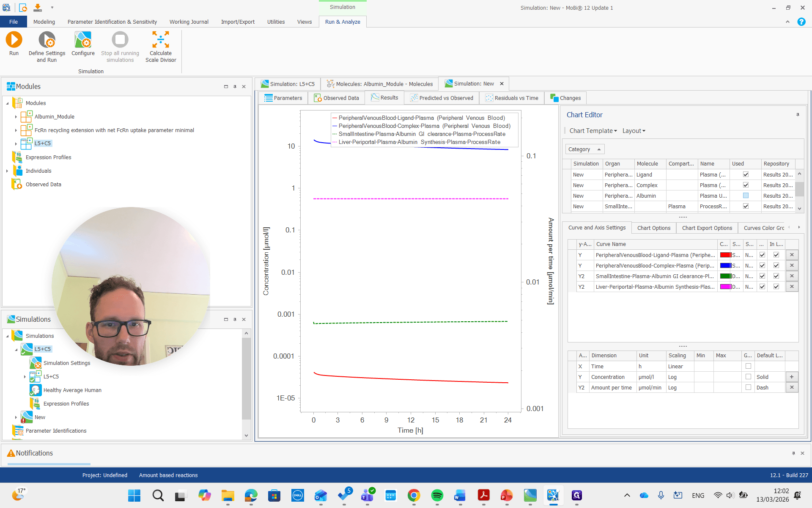
Task: Run the simulation with the orange Run icon
Action: coord(14,40)
